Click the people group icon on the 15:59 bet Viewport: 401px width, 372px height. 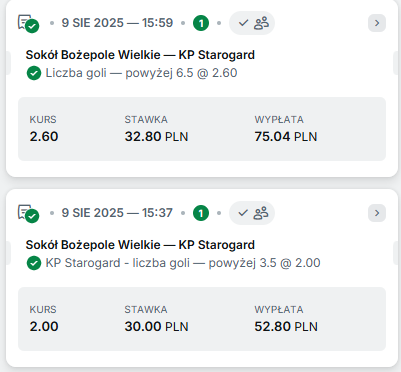(261, 23)
